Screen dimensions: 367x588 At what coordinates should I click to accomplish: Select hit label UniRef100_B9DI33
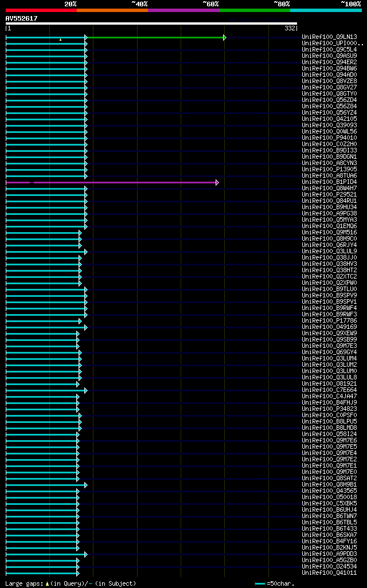pos(330,150)
